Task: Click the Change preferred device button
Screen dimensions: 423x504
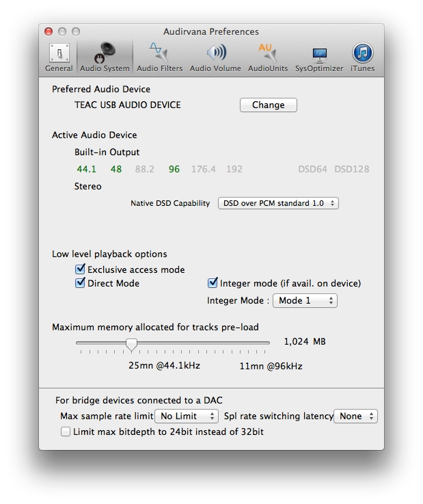Action: click(x=268, y=105)
